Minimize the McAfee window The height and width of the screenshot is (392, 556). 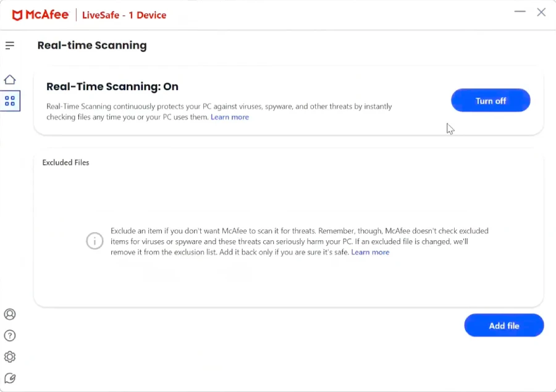coord(520,12)
